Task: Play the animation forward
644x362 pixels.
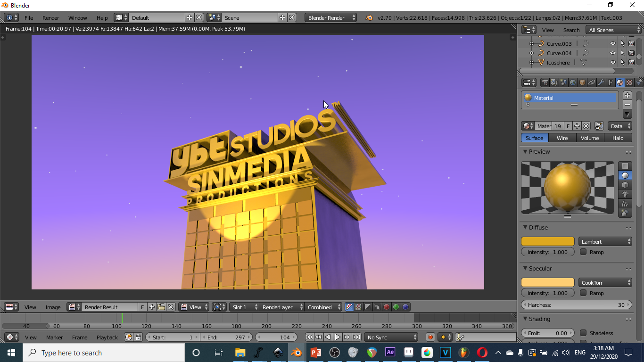Action: pyautogui.click(x=338, y=337)
